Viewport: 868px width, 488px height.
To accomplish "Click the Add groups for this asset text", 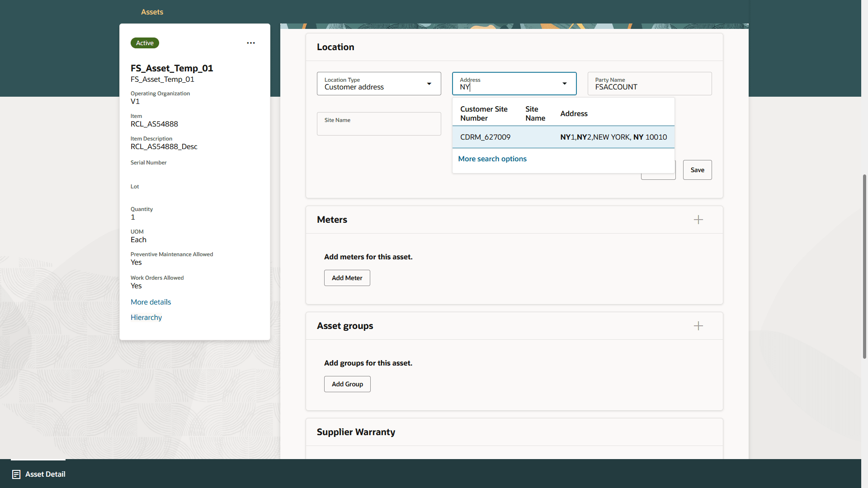I will [368, 363].
